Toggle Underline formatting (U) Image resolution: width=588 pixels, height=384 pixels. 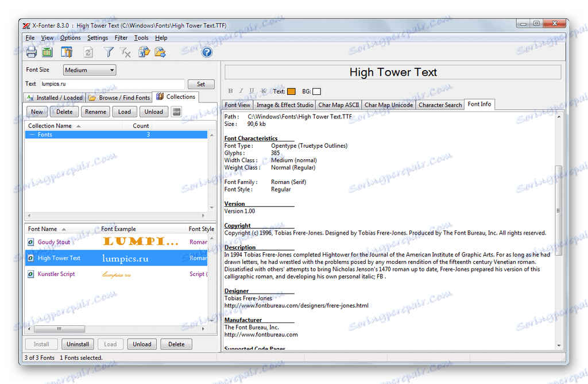(x=252, y=91)
